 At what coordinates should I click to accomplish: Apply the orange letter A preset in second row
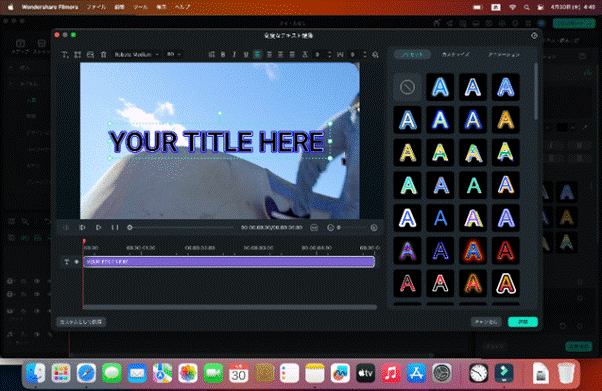(x=506, y=120)
